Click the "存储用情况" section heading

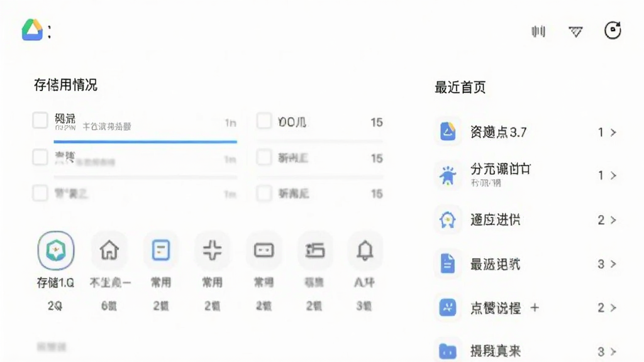pos(65,85)
